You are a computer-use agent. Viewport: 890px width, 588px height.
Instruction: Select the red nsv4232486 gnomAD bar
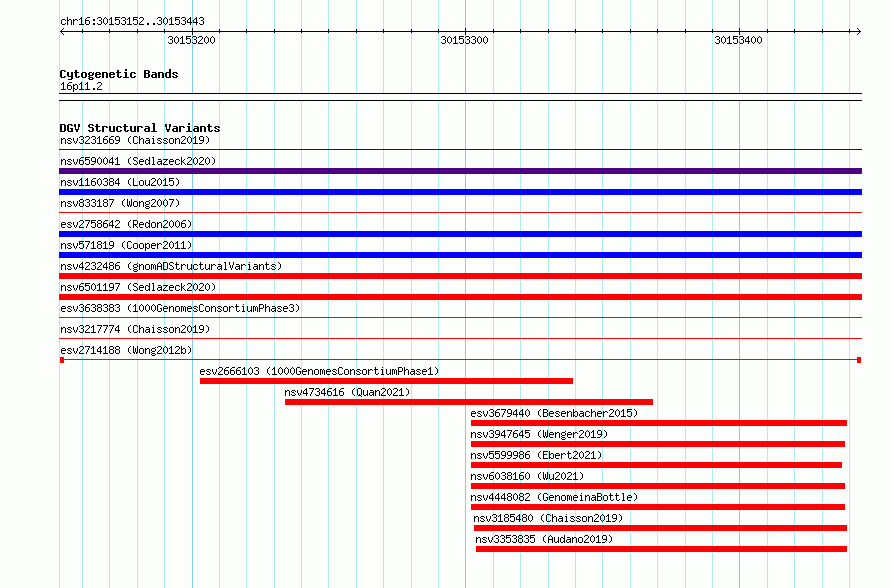tap(460, 276)
